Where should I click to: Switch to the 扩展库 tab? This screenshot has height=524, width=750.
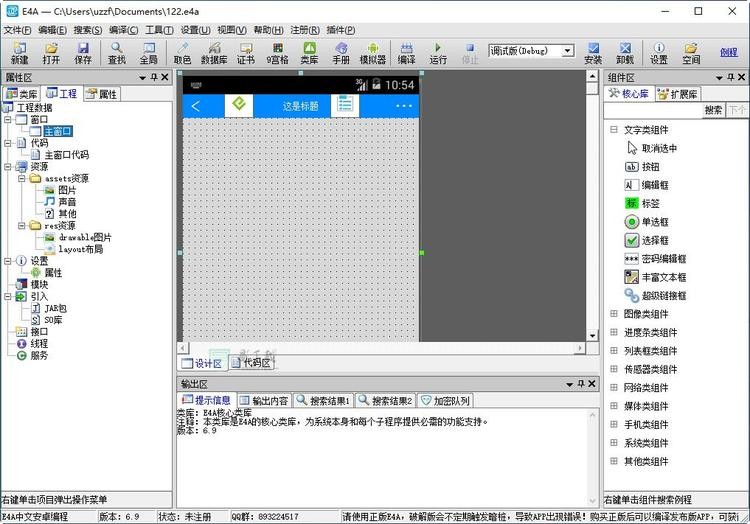pos(677,94)
